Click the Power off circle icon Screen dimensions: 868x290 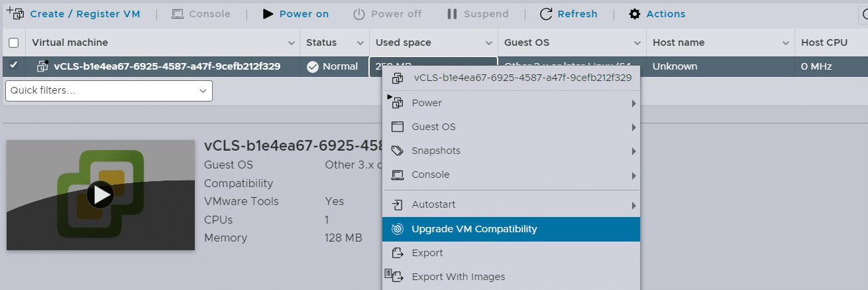[358, 14]
